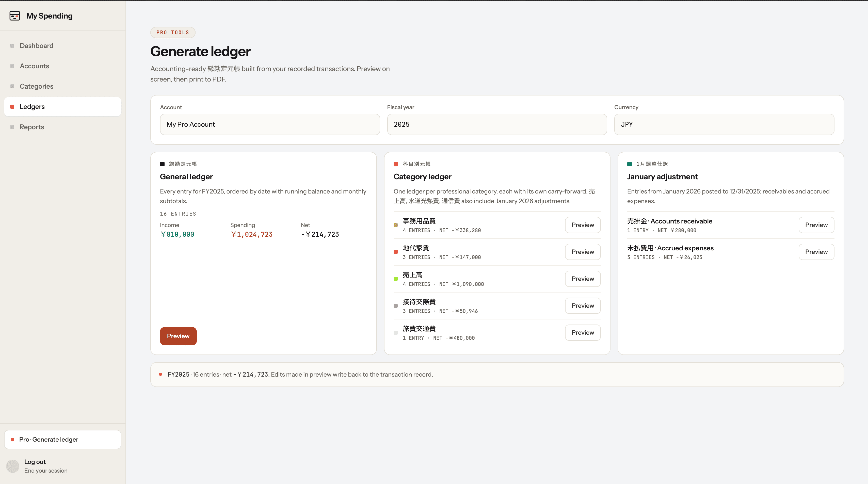868x484 pixels.
Task: Open the Fiscal year field showing 2025
Action: point(497,124)
